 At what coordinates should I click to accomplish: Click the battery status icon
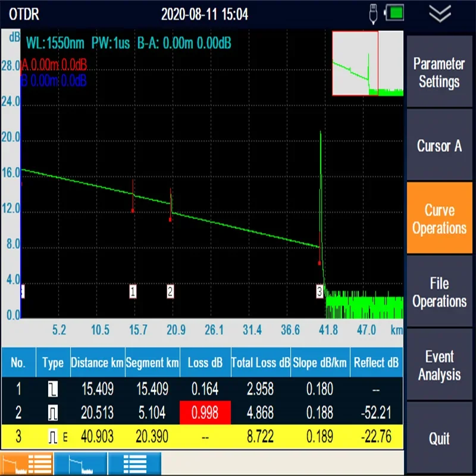point(394,13)
